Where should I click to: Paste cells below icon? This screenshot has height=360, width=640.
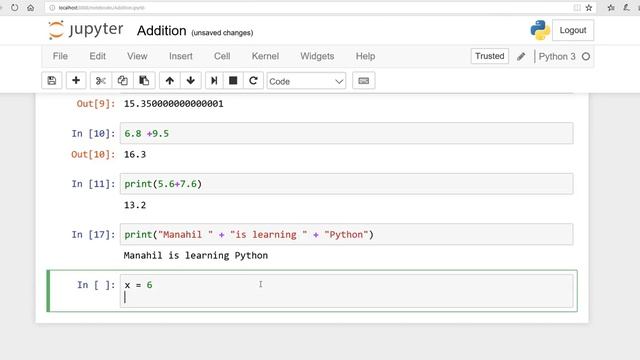(x=144, y=81)
